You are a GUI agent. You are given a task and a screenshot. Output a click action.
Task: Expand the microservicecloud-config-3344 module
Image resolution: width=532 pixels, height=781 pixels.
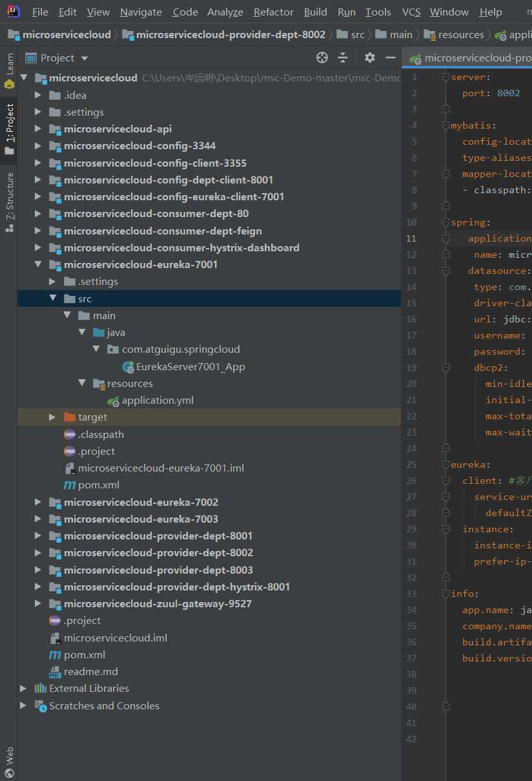pos(38,146)
